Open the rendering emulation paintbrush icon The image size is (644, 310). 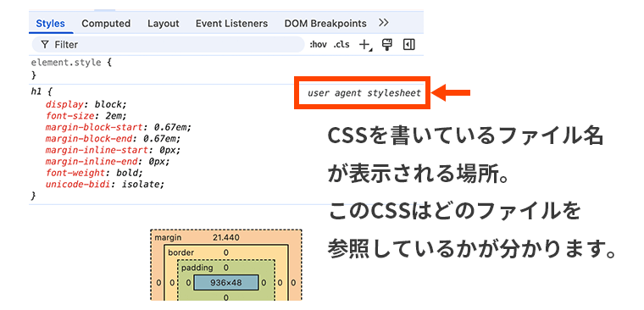pyautogui.click(x=386, y=44)
